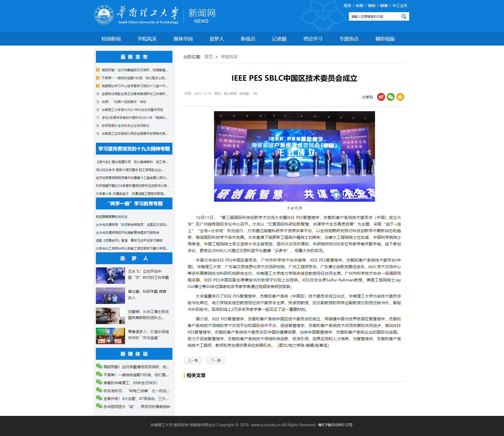Open 大手牵小手 交通安全行 link
The image size is (504, 436).
point(131,194)
